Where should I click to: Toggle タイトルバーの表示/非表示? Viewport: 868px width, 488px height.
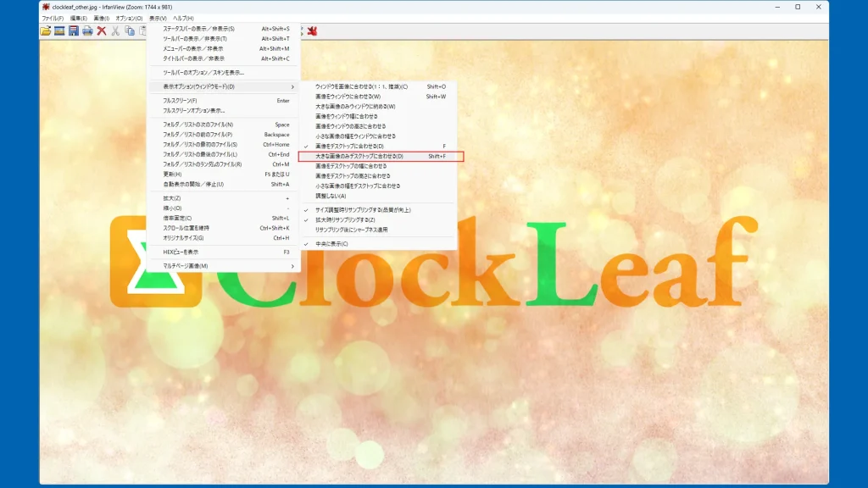tap(224, 58)
